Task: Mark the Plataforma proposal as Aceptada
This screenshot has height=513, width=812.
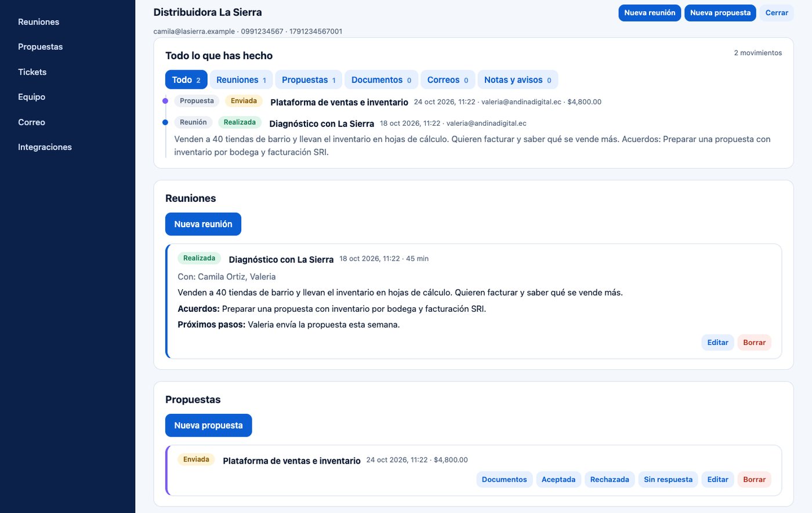Action: tap(559, 479)
